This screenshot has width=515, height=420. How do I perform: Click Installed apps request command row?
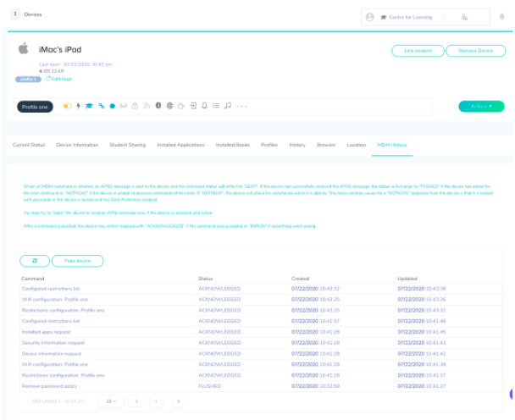click(x=47, y=332)
